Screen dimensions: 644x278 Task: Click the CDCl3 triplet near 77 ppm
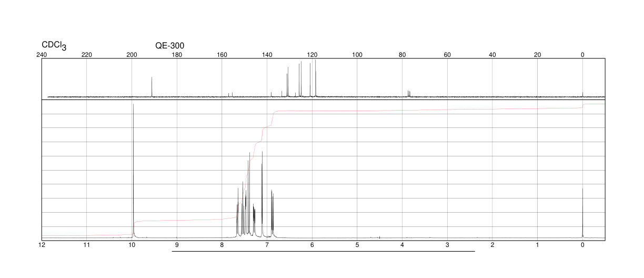point(409,94)
